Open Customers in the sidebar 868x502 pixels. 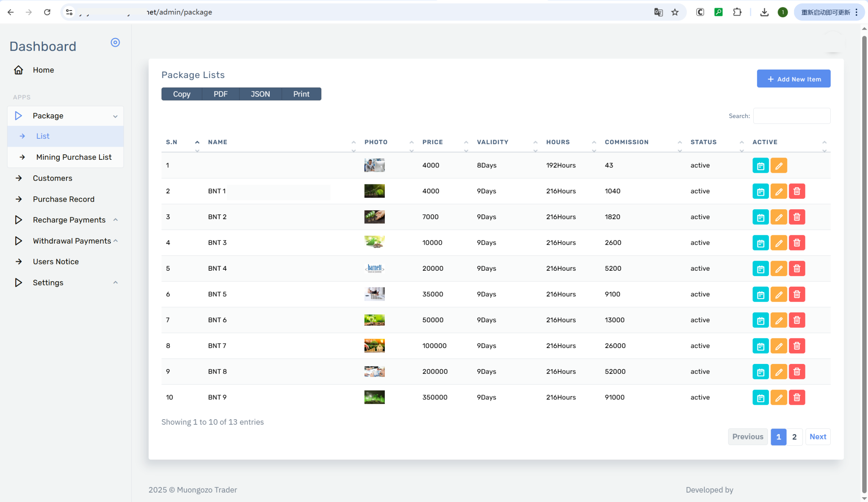click(x=52, y=178)
